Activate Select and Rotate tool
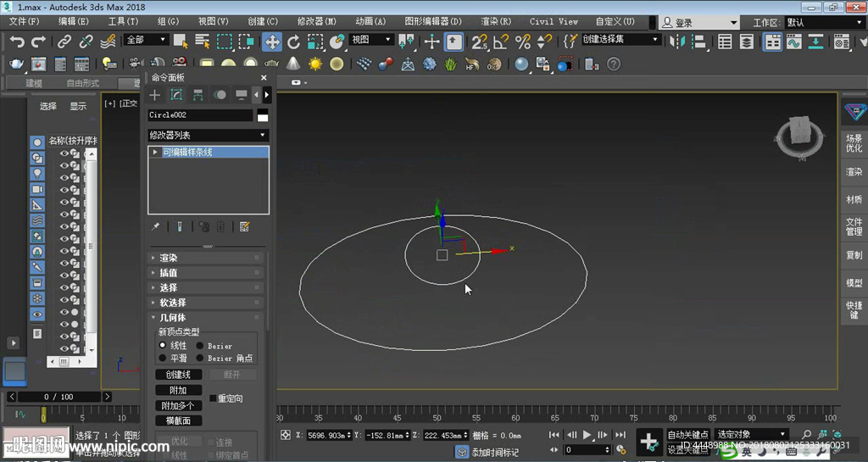Screen dimensions: 868x462 tap(293, 42)
